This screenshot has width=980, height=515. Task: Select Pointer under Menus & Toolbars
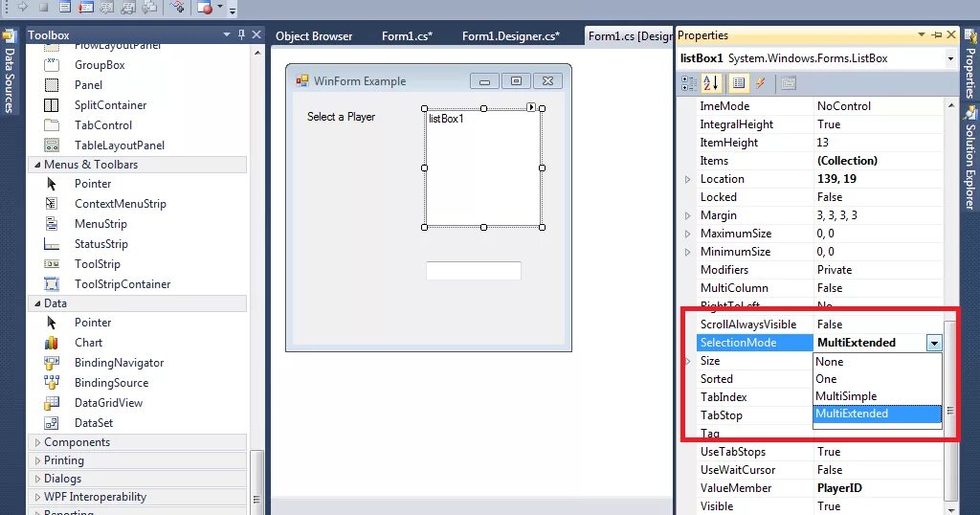[x=93, y=184]
